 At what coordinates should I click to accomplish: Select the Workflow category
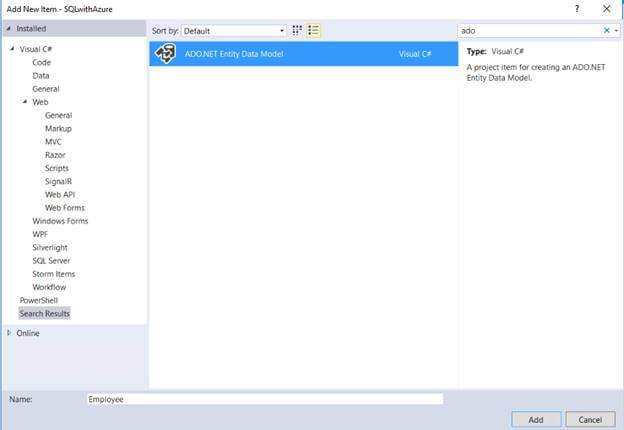coord(49,287)
